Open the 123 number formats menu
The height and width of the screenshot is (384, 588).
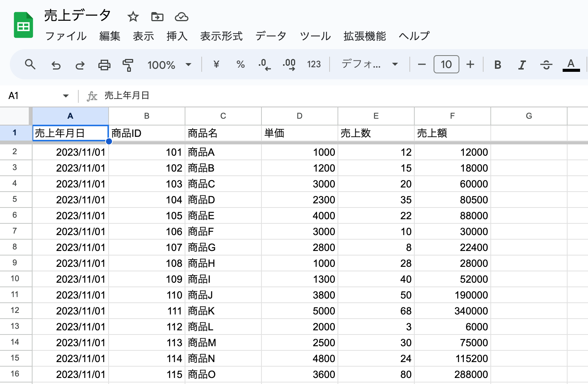click(314, 65)
